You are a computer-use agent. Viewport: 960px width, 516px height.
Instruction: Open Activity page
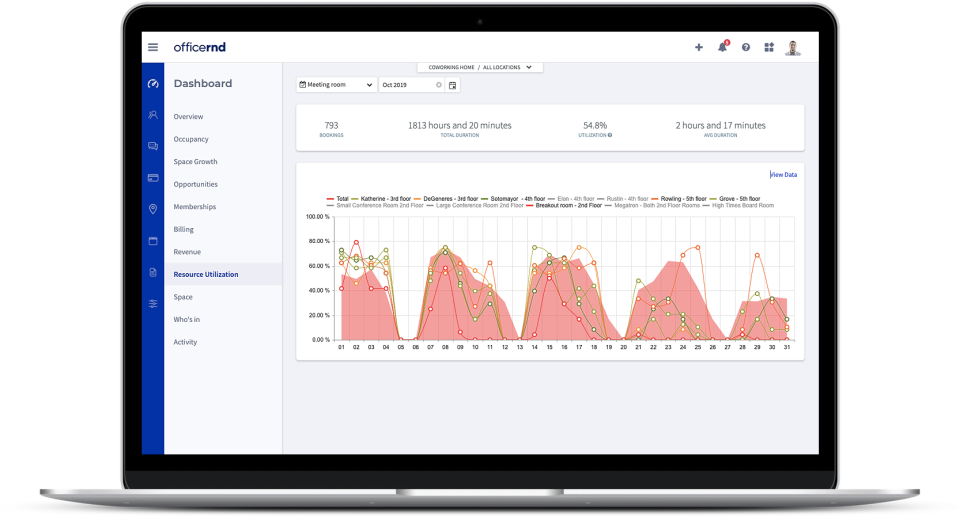185,342
